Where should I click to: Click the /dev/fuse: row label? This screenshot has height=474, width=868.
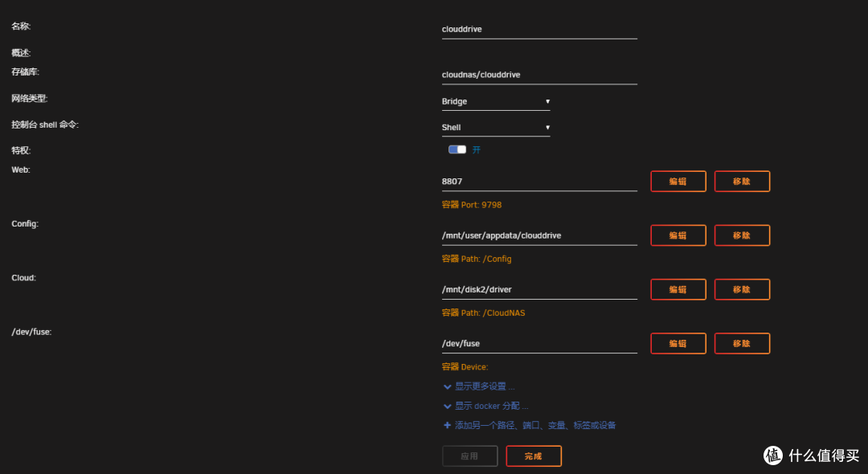[x=31, y=332]
